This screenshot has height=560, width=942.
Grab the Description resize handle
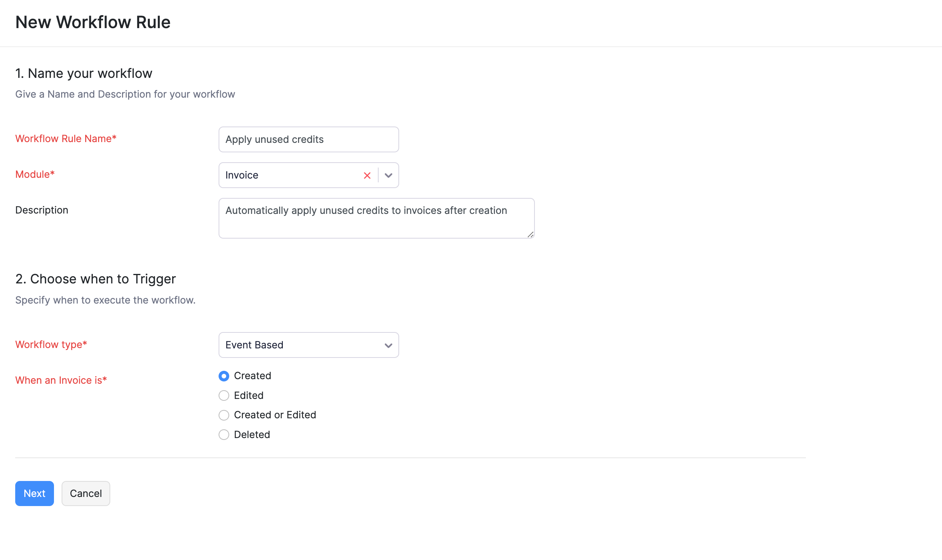point(531,235)
